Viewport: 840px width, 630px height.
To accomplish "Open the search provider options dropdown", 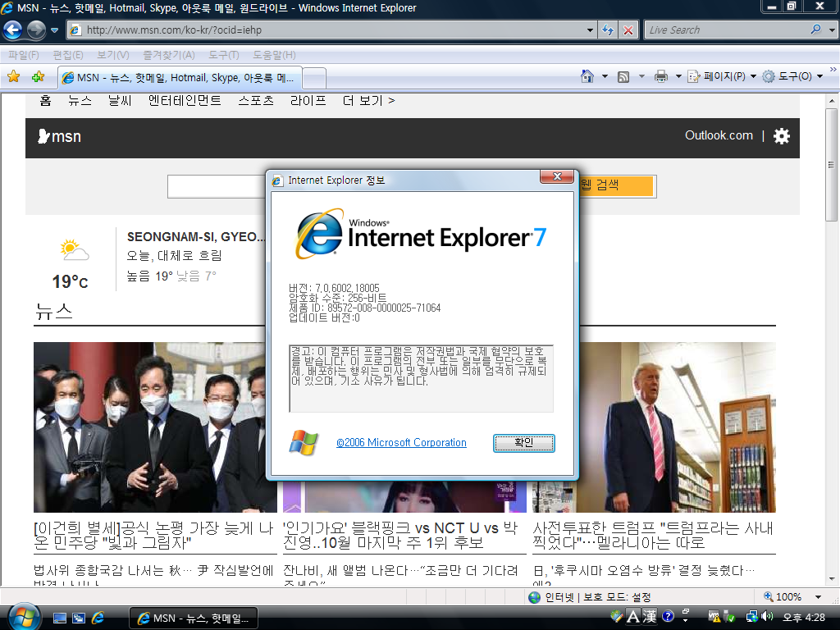I will (x=832, y=30).
